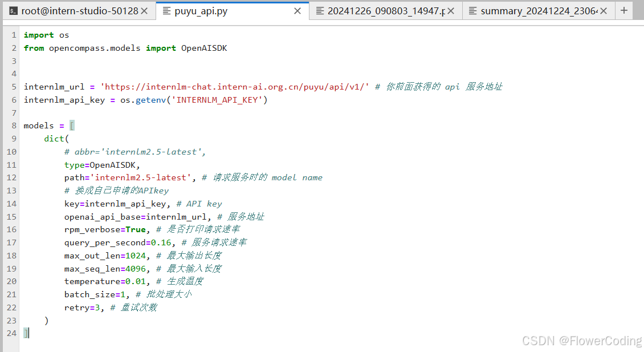
Task: Open a new tab using the plus icon
Action: click(x=623, y=10)
